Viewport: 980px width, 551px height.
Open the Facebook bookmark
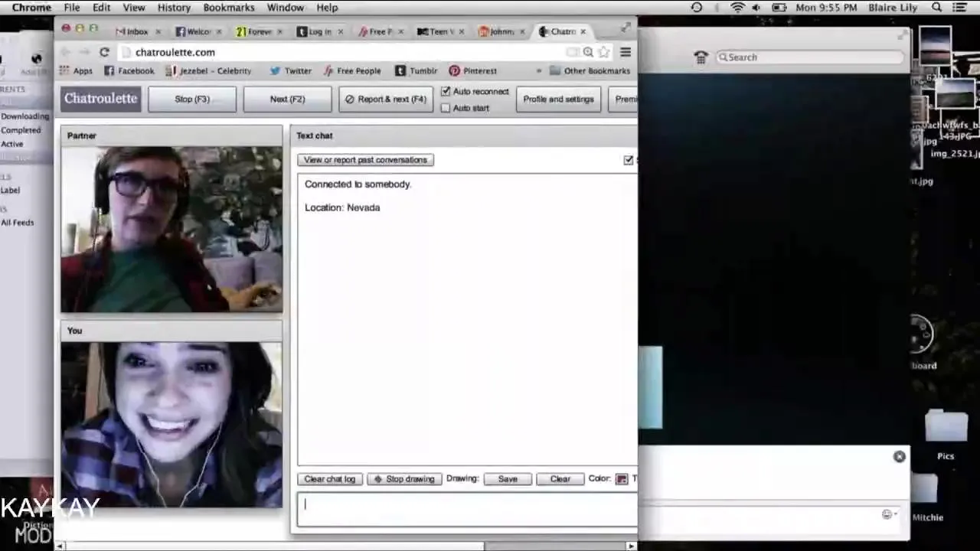pos(129,70)
